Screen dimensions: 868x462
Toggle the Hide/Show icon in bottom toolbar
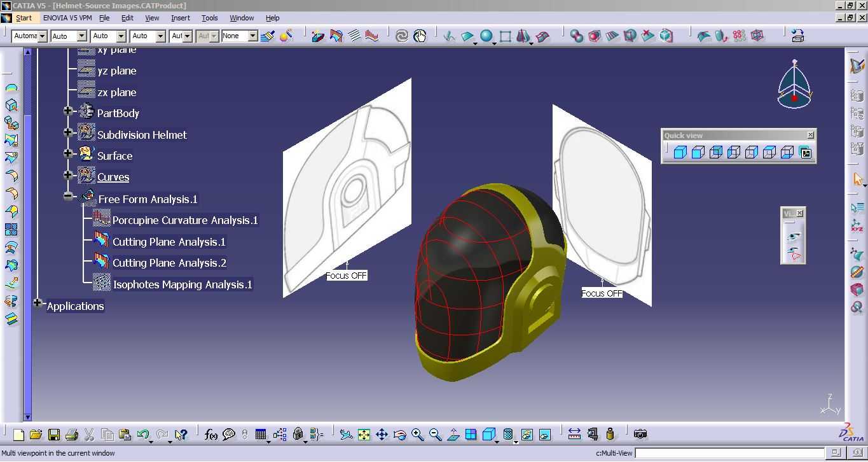point(527,435)
